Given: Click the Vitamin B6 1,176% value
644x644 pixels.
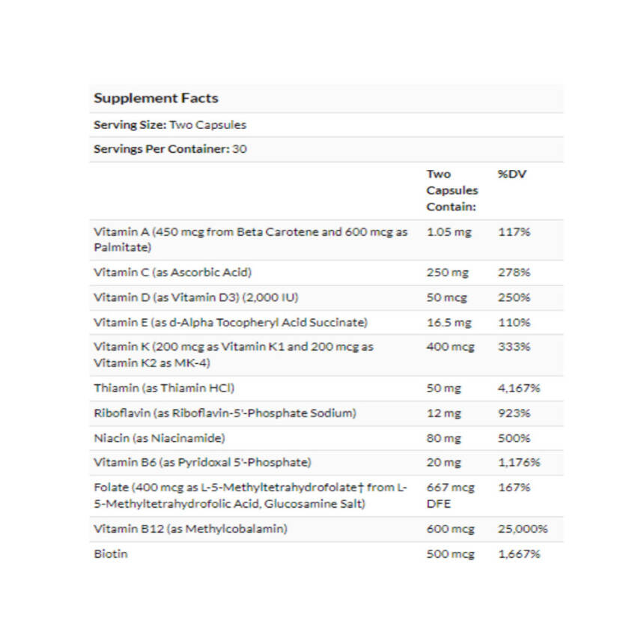Looking at the screenshot, I should coord(519,463).
